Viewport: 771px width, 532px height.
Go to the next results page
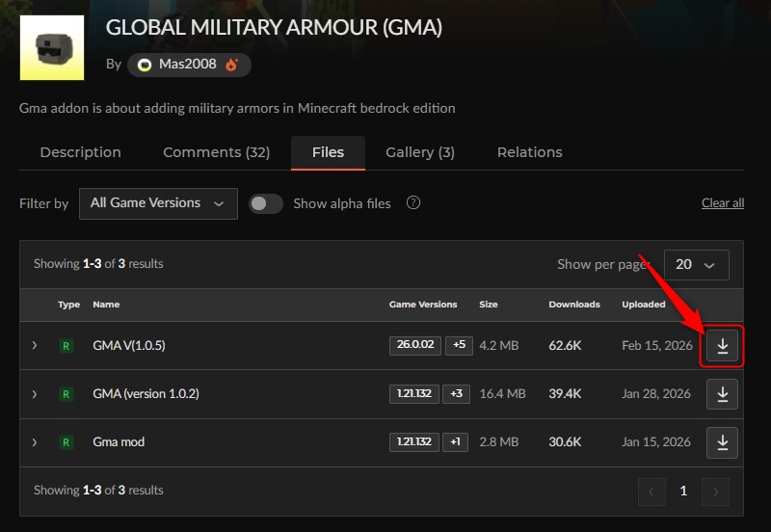click(715, 492)
